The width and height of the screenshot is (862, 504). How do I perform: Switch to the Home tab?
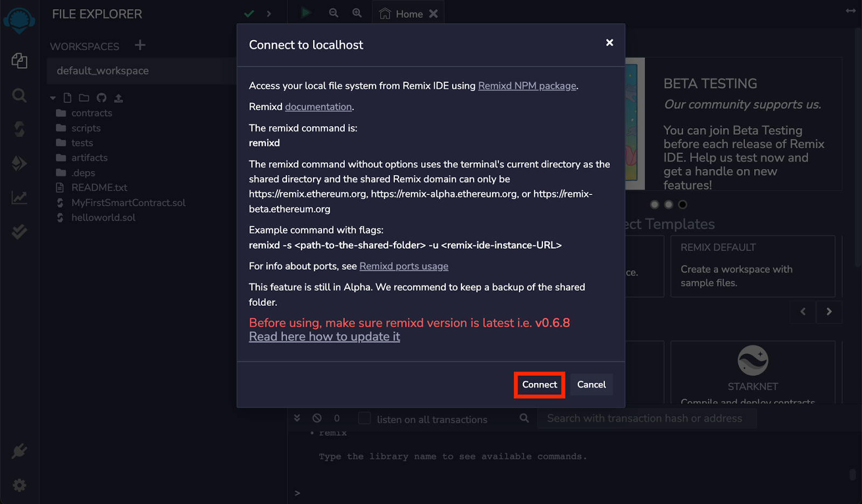point(408,14)
